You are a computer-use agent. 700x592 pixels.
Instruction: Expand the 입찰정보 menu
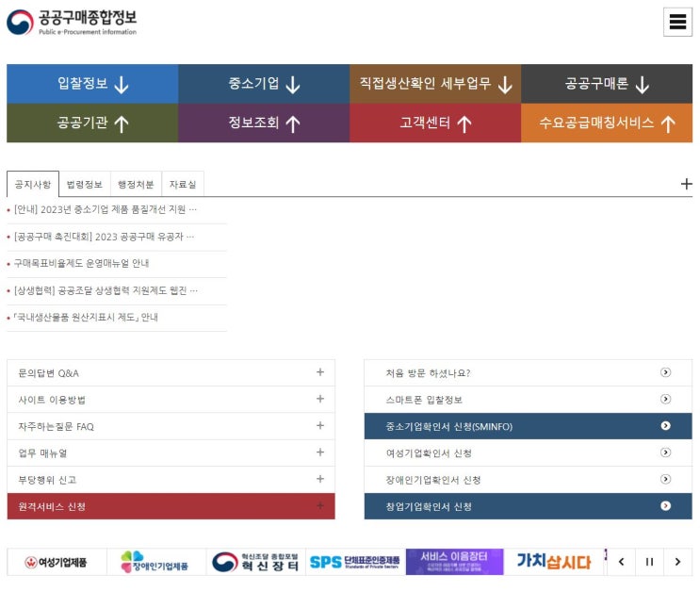92,84
